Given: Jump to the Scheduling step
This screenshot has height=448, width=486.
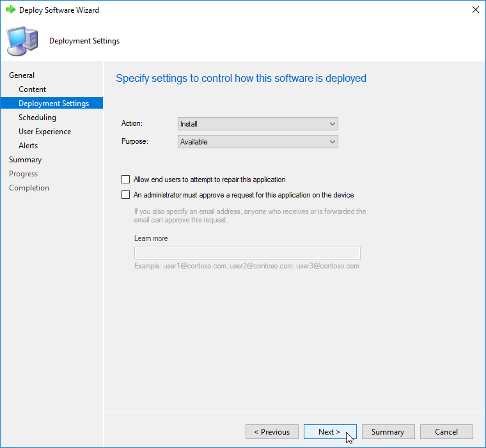Looking at the screenshot, I should click(x=37, y=118).
